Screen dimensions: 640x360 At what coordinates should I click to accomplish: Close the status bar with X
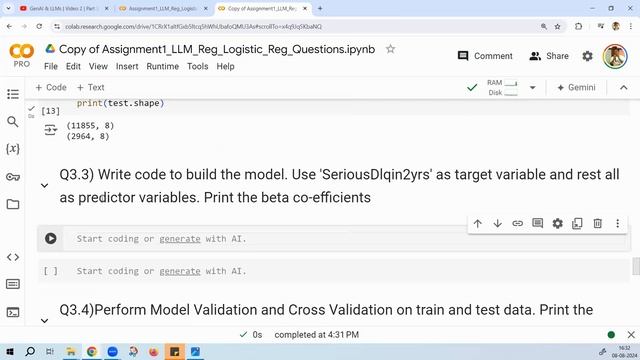(631, 335)
